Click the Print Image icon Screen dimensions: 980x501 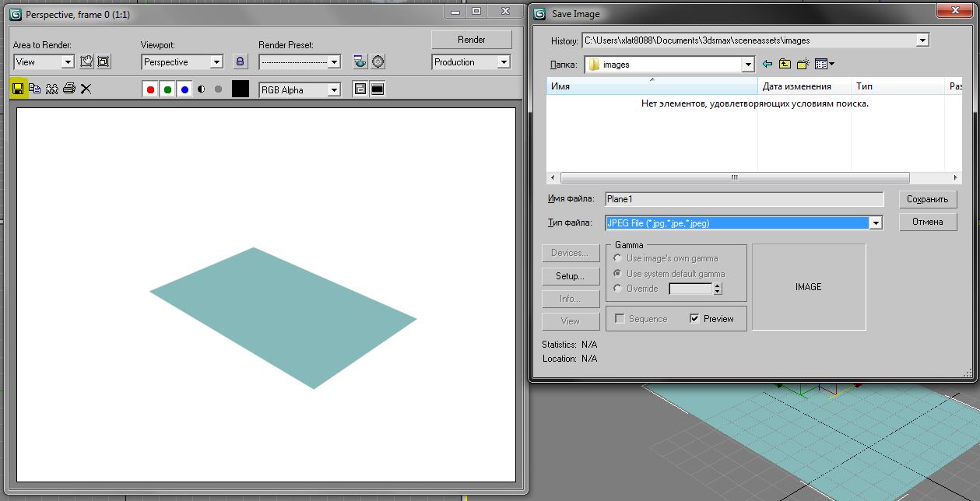point(68,89)
